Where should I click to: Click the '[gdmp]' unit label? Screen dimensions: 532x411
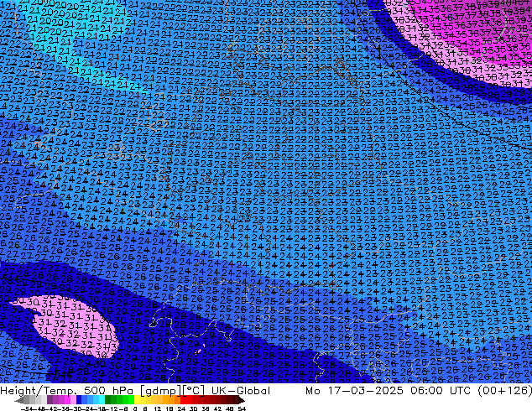tap(160, 391)
